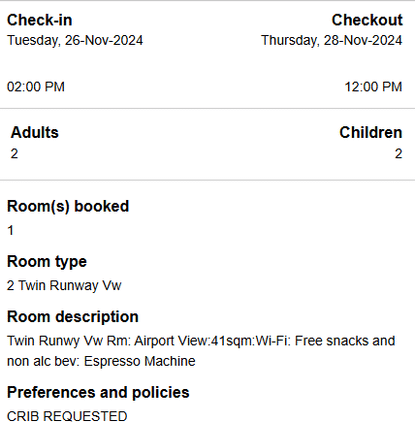Click the 02:00 PM check-in time

click(36, 87)
